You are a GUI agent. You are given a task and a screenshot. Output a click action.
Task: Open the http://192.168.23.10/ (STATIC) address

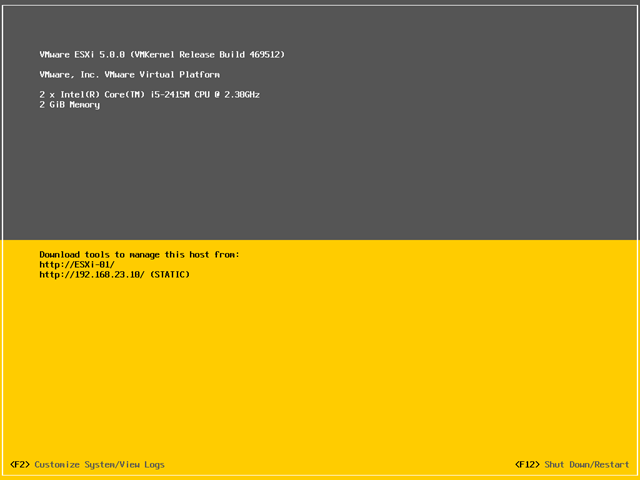click(115, 274)
